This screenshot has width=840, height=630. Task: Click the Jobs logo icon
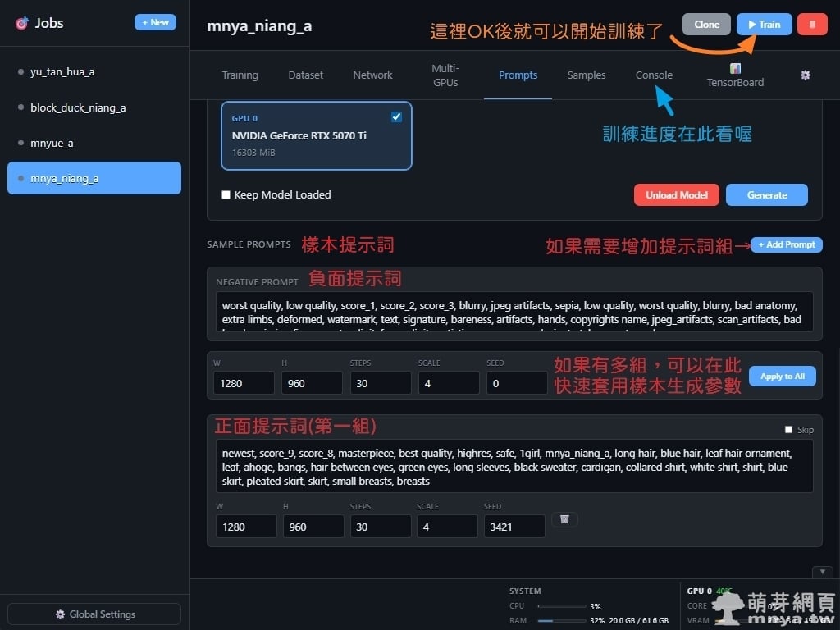click(21, 23)
